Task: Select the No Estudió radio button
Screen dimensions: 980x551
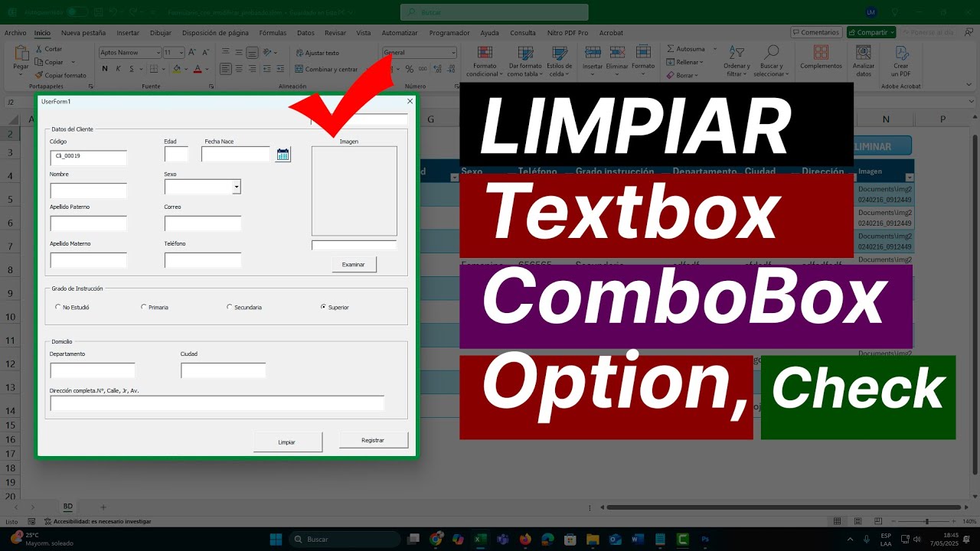Action: [58, 307]
